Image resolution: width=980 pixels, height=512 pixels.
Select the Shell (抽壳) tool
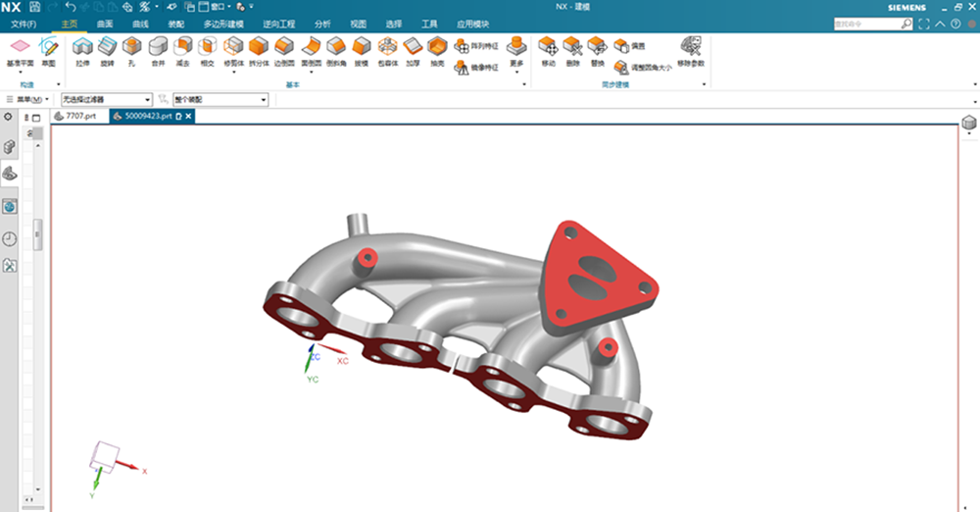[437, 49]
